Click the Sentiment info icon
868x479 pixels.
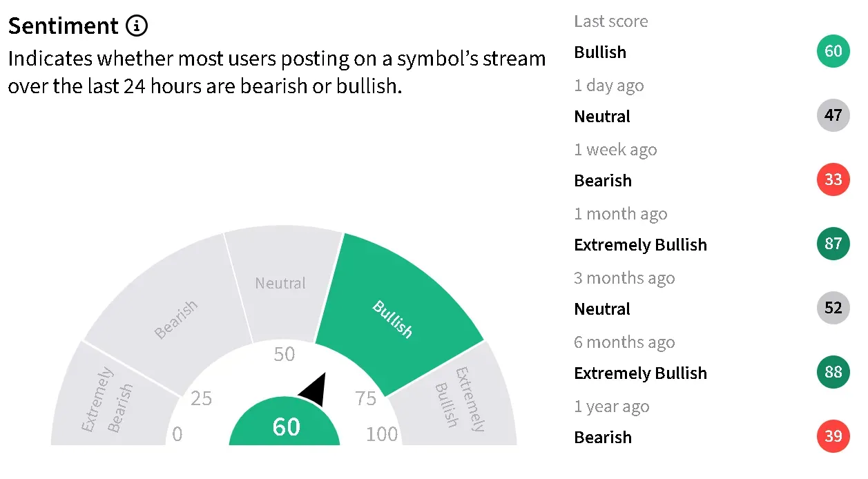(137, 26)
